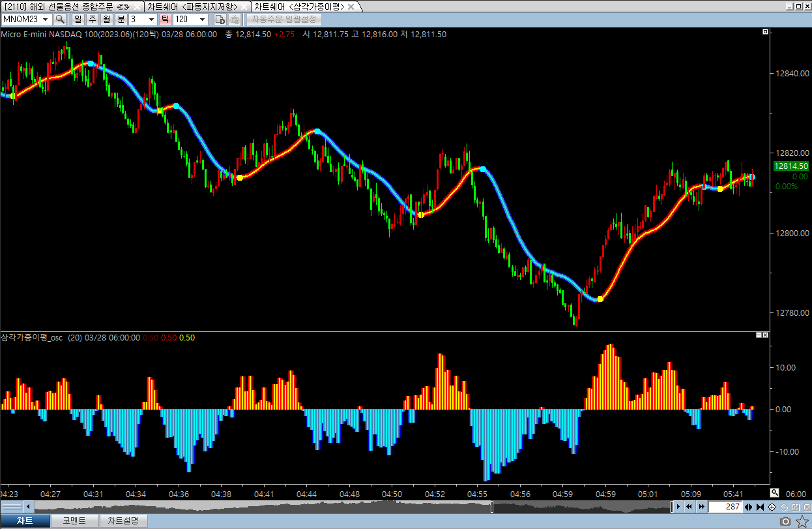Click the expand bar spacing icon

tap(749, 507)
